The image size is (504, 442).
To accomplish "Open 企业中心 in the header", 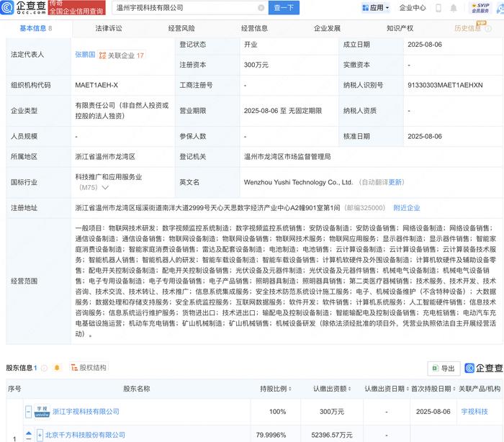I will click(x=413, y=8).
